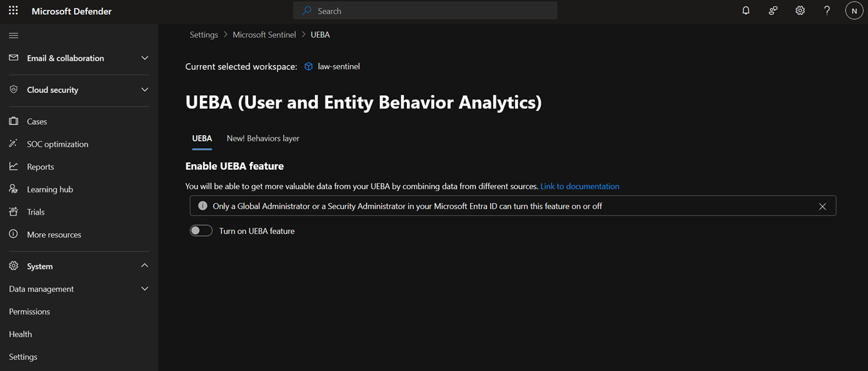Click the info icon in the admin notice
Image resolution: width=868 pixels, height=371 pixels.
203,206
